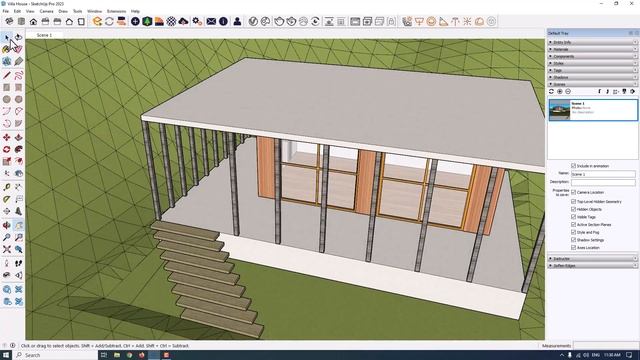Open the Draw menu

click(63, 11)
